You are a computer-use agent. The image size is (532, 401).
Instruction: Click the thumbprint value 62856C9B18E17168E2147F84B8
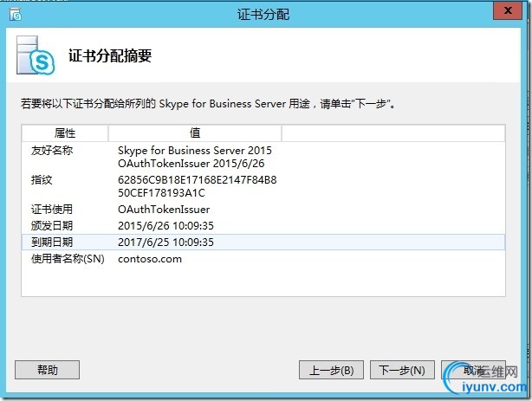tap(198, 180)
